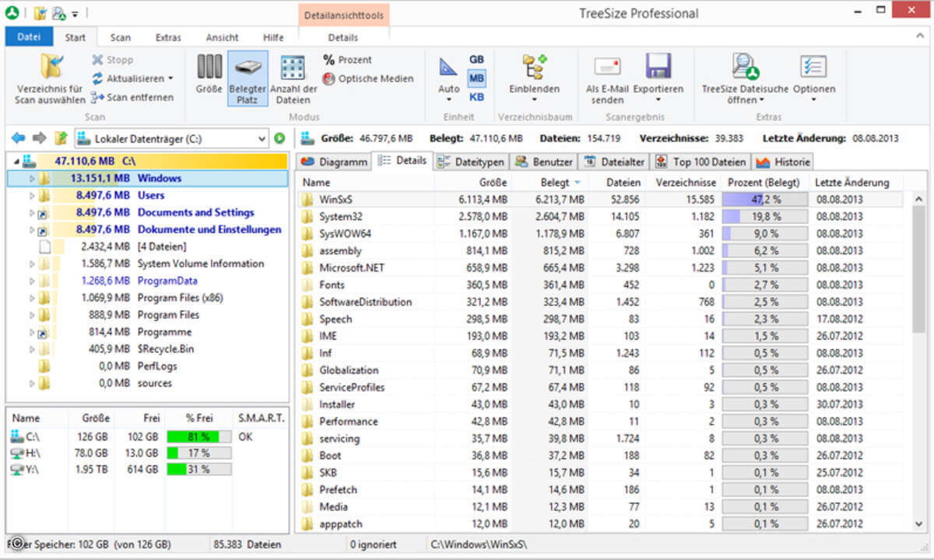Expand the Users tree folder

tap(32, 195)
